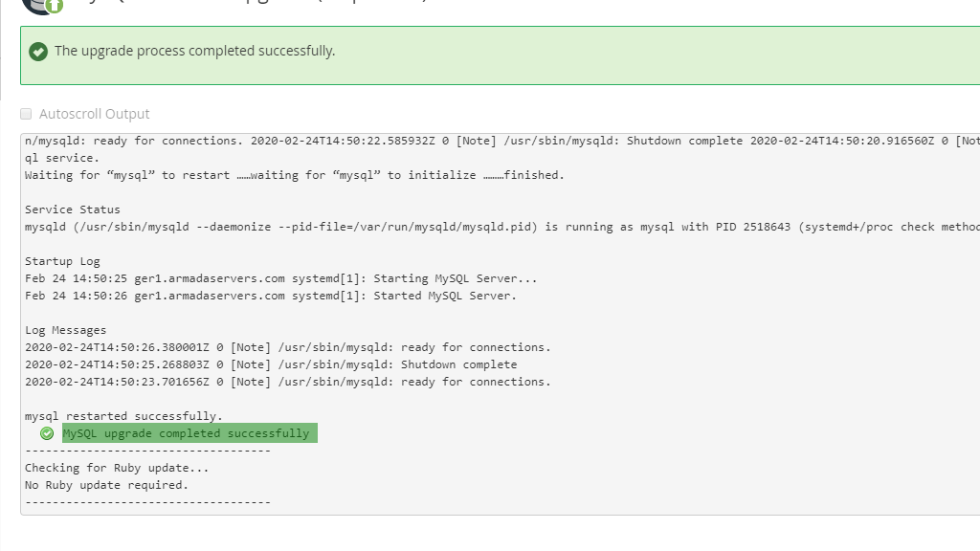Click the 14:50:23.701656Z ready for connections line
The height and width of the screenshot is (551, 980).
pos(288,382)
